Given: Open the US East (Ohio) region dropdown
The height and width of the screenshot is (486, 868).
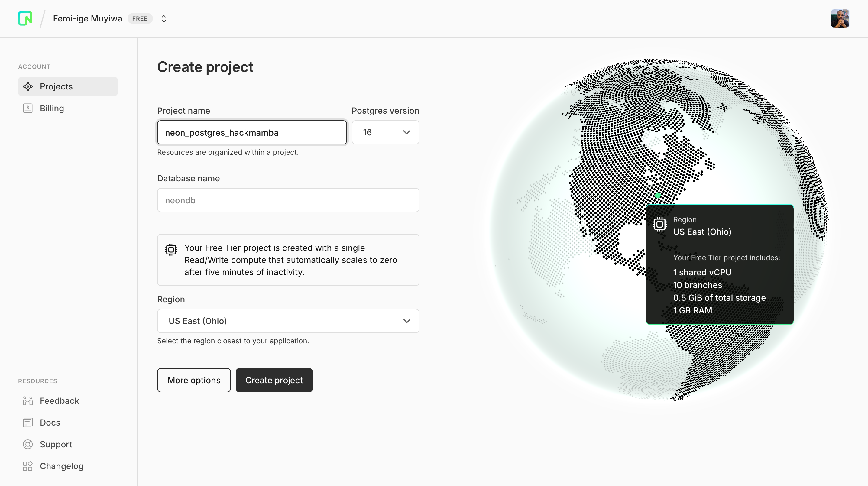Looking at the screenshot, I should [x=288, y=321].
